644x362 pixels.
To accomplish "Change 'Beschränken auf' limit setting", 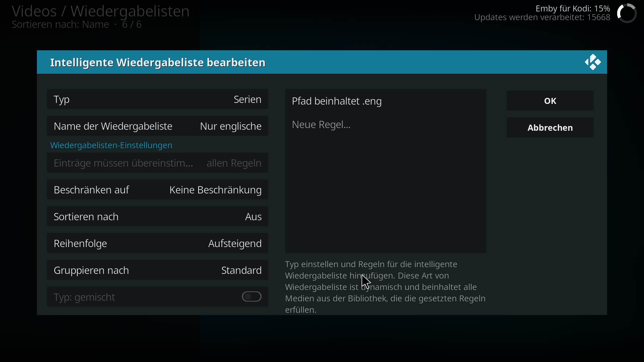I will pos(157,190).
